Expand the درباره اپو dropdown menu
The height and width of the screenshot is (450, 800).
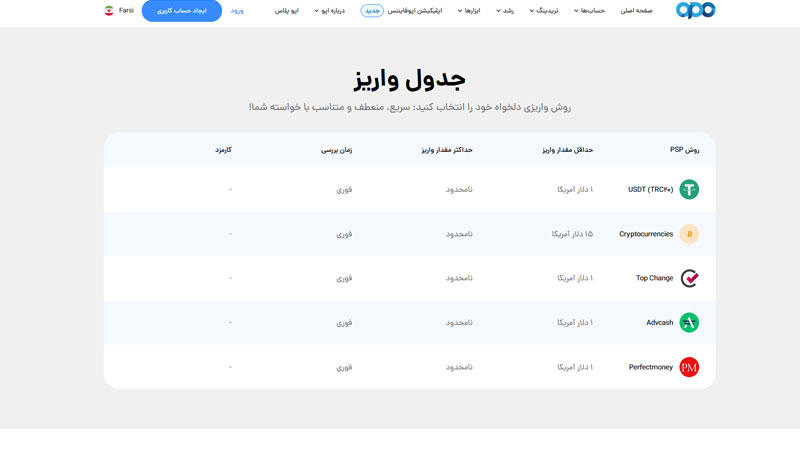[329, 11]
